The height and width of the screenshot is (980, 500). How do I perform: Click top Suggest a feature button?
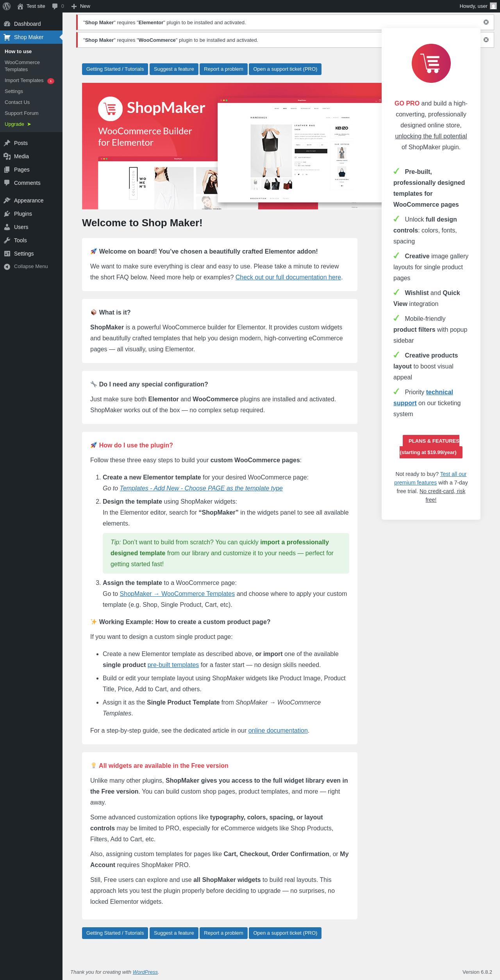[x=174, y=69]
